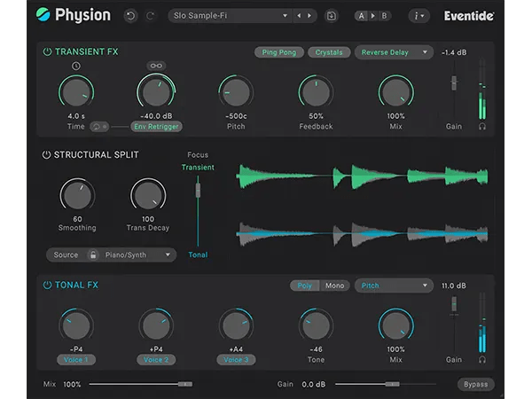This screenshot has width=532, height=399.
Task: Toggle the Env Retrigger button
Action: [x=156, y=127]
